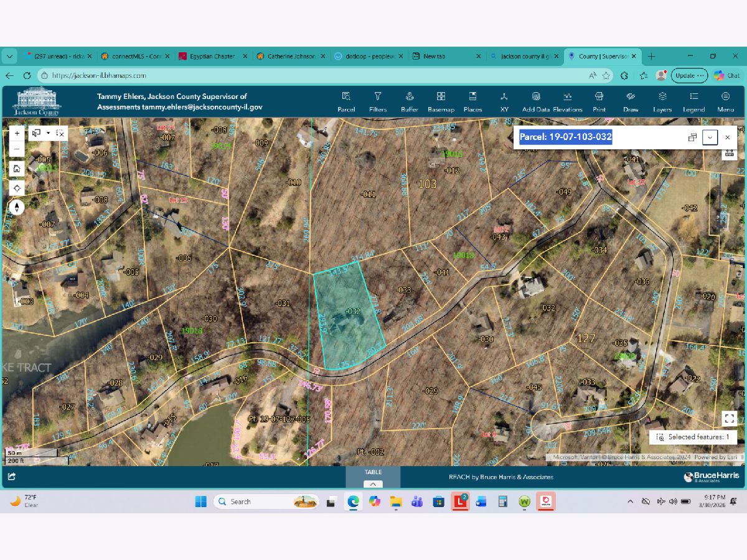The height and width of the screenshot is (560, 747).
Task: Select the Buffer tool
Action: (410, 101)
